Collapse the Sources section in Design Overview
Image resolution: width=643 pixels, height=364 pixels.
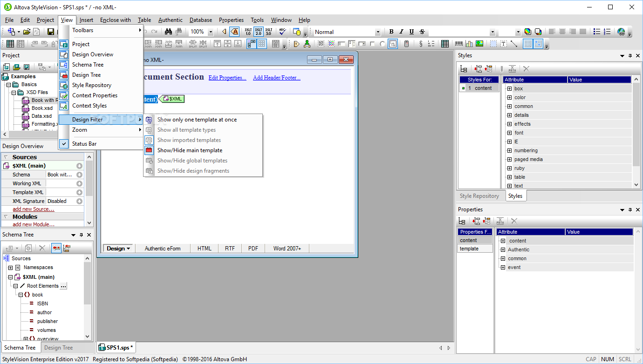pyautogui.click(x=6, y=157)
